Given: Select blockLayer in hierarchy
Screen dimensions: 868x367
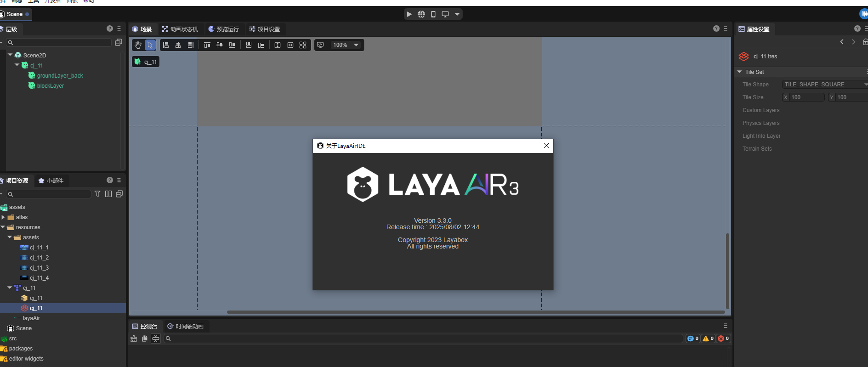Looking at the screenshot, I should 51,85.
